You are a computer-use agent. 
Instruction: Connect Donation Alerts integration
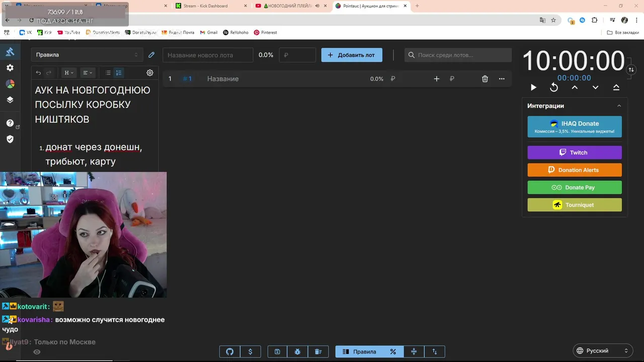point(575,170)
